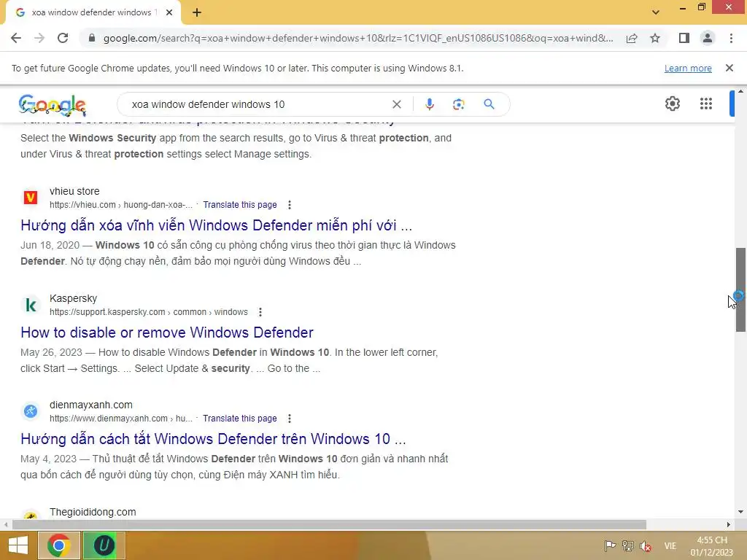747x560 pixels.
Task: Open more options for the dienmayxanh result
Action: pyautogui.click(x=289, y=419)
